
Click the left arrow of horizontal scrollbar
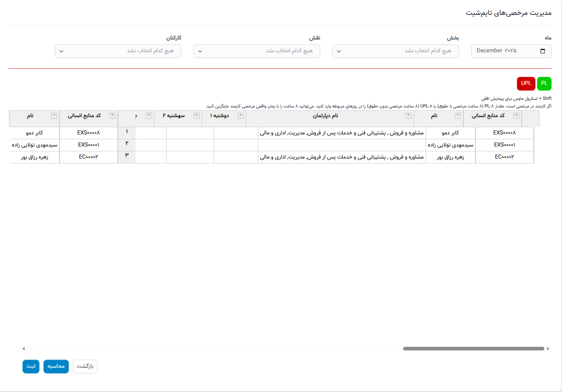click(24, 349)
